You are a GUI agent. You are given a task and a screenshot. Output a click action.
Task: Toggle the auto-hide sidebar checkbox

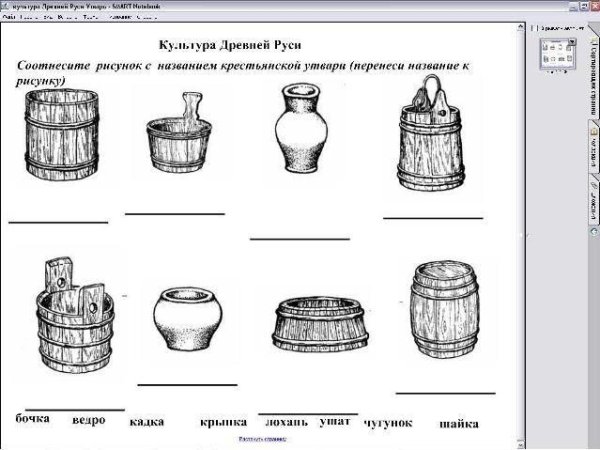535,28
